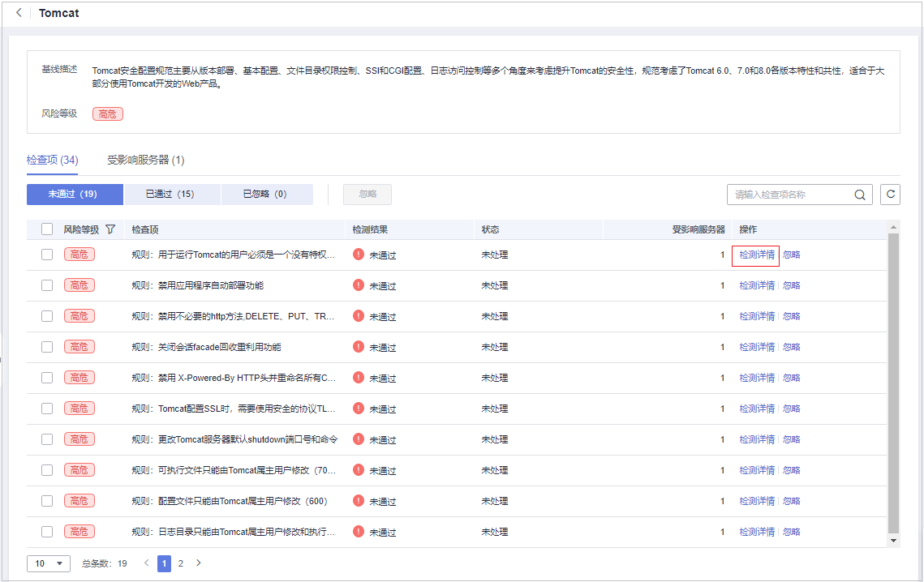Click the red alert icon in shutdown端口号 row
Screen dimensions: 924x582
pos(359,439)
